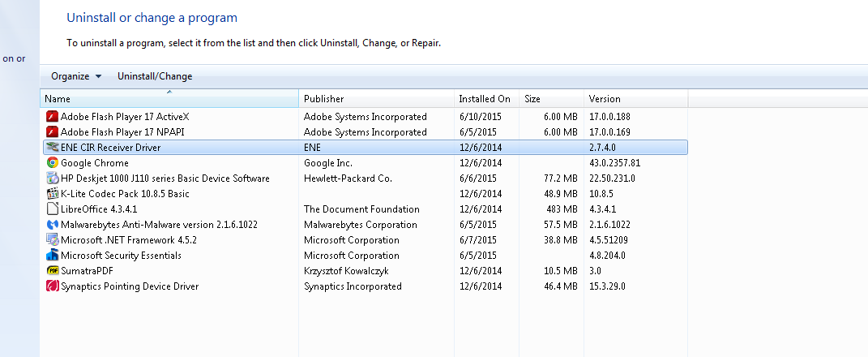Click Hewlett-Packard Co. publisher cell
Screen dimensions: 868x357
(348, 178)
